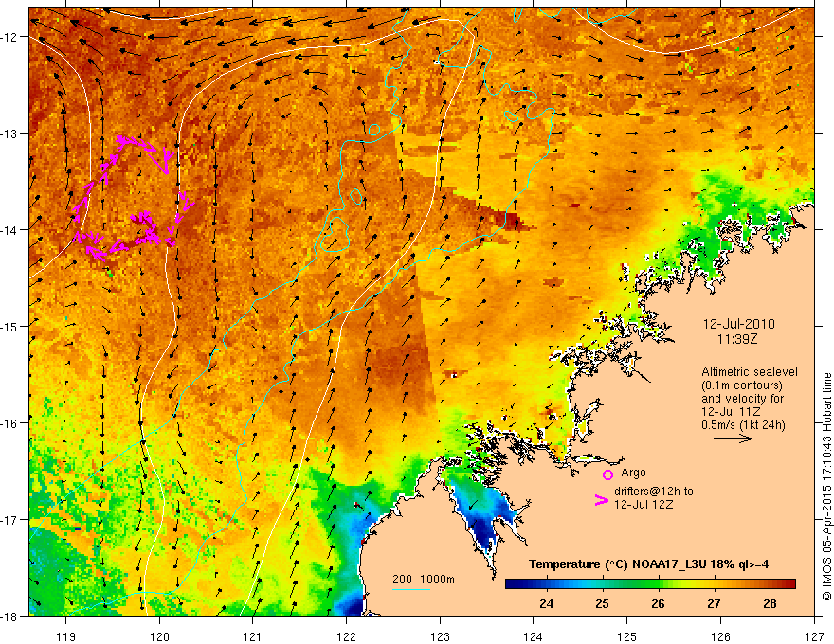The width and height of the screenshot is (834, 644).
Task: Click the "(0.1m contours)" caption line
Action: point(742,385)
